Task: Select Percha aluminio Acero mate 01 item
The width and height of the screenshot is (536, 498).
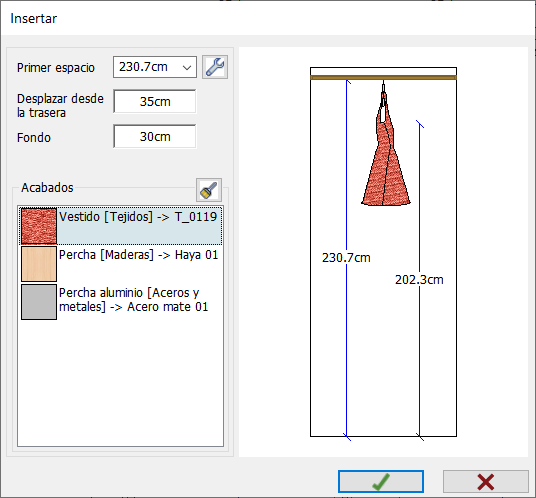Action: [120, 302]
